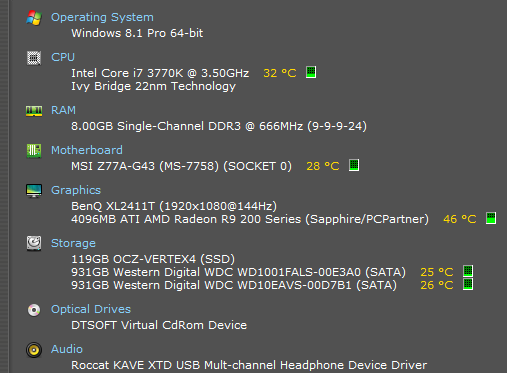Click the monitor Graphics icon
Screen dimensions: 507x373
click(x=34, y=191)
